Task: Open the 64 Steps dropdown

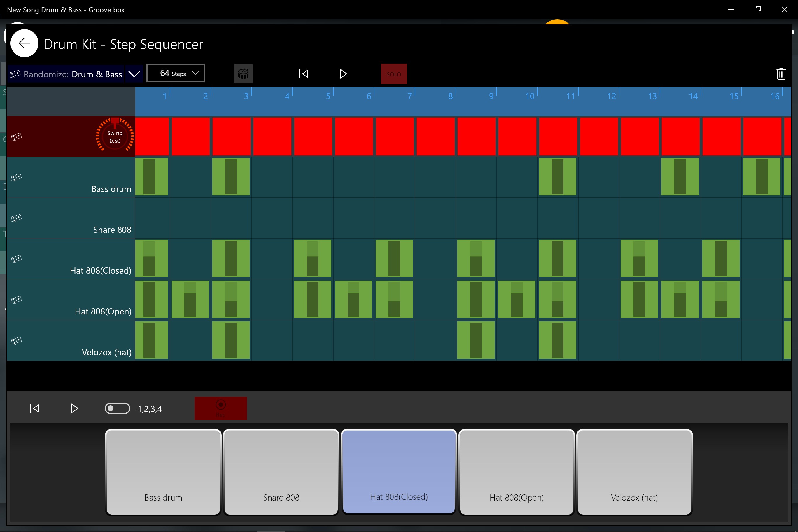Action: (x=175, y=73)
